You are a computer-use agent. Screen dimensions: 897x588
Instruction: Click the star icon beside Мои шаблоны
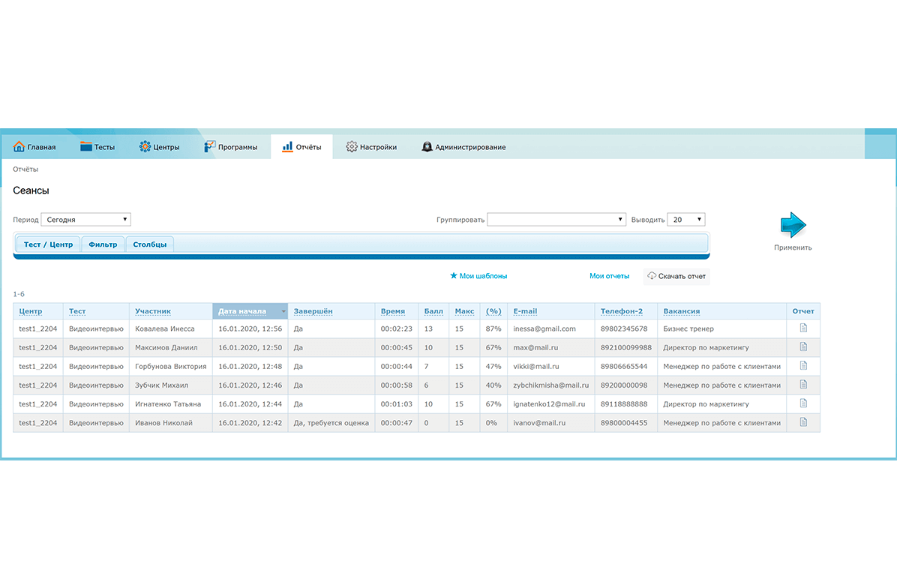point(454,276)
